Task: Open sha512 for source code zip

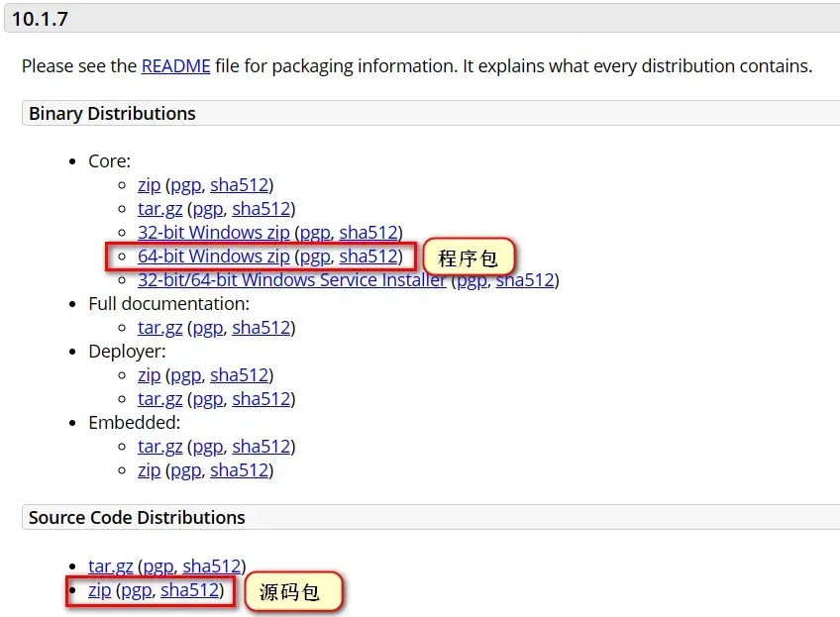Action: coord(189,591)
